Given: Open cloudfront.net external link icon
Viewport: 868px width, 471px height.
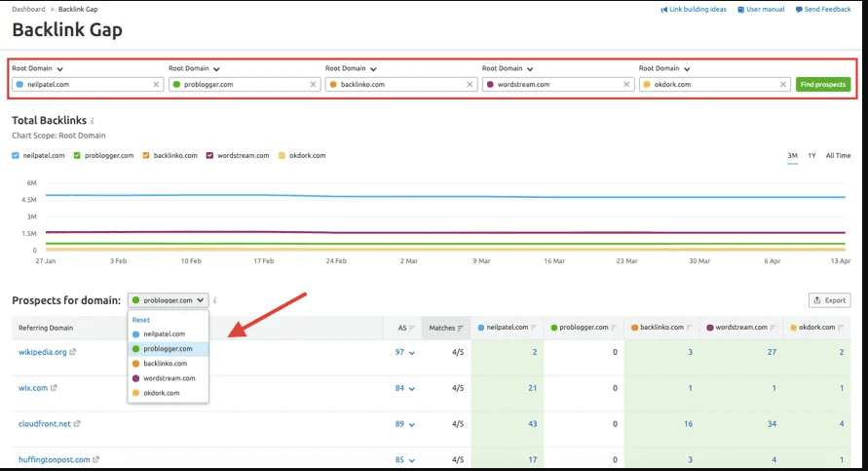Looking at the screenshot, I should point(77,424).
